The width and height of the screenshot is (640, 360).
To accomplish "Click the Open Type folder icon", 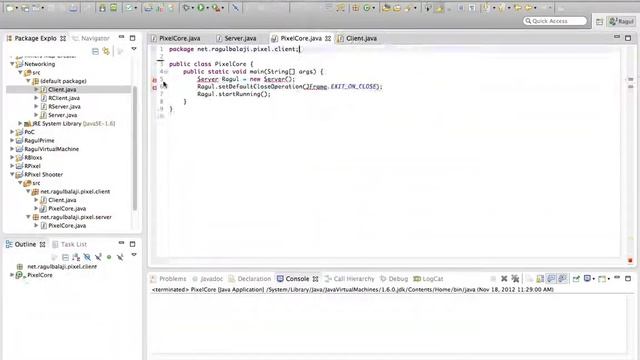I will click(386, 7).
